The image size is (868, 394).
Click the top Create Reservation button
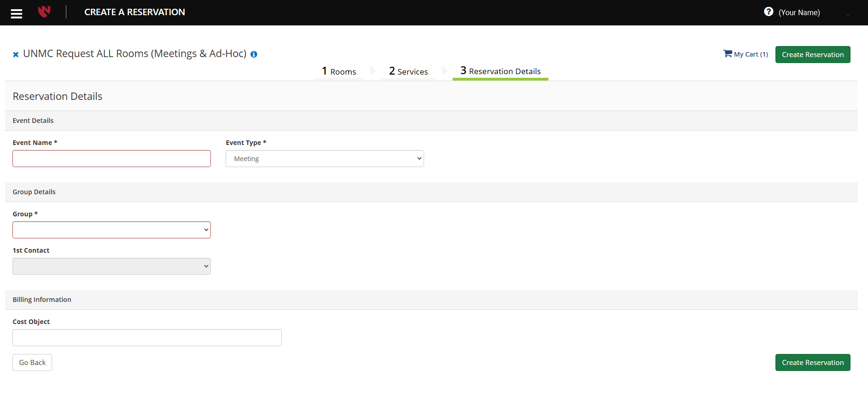coord(812,55)
